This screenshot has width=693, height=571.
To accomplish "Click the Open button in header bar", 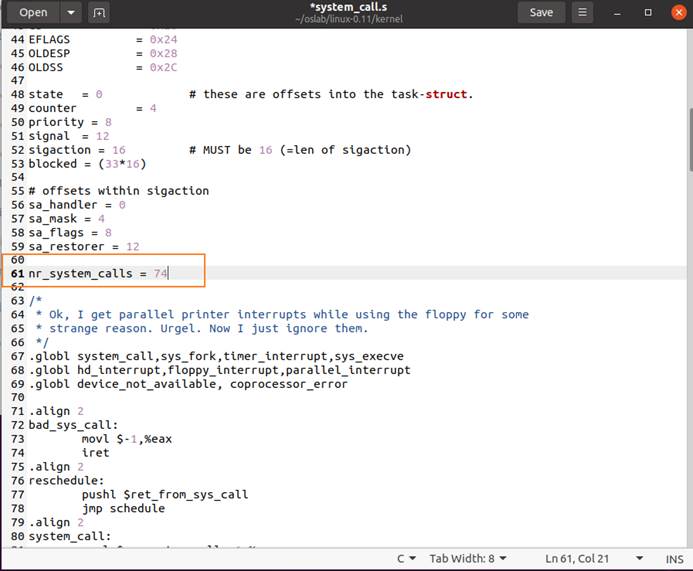I will [33, 12].
